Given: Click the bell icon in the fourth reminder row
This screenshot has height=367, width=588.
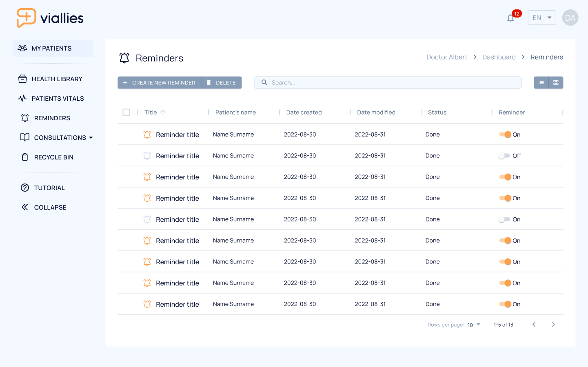Looking at the screenshot, I should 147,198.
